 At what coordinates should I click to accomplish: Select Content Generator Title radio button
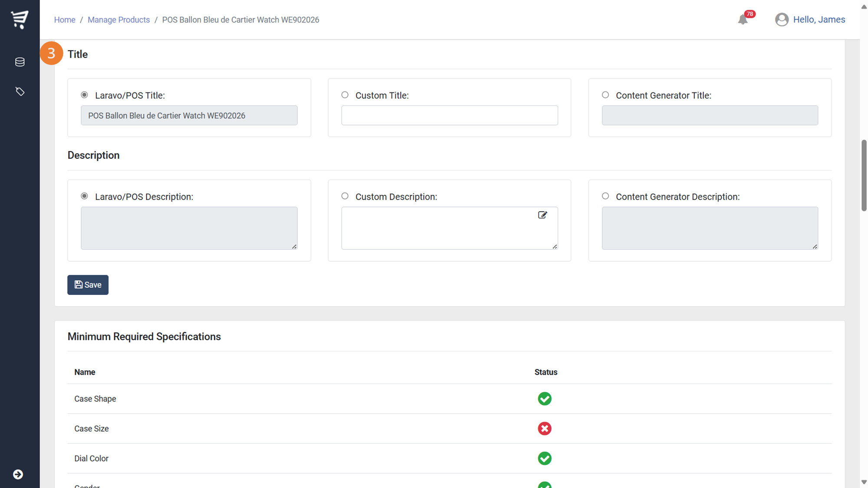(605, 95)
